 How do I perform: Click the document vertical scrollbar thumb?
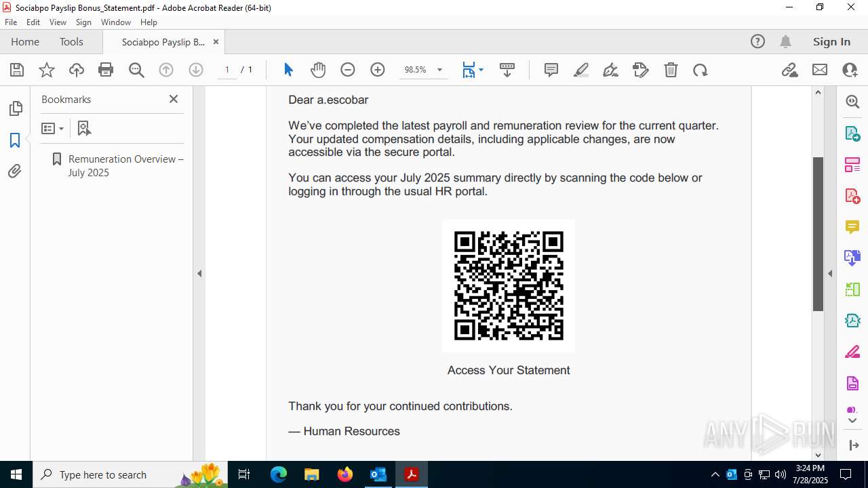[x=818, y=234]
